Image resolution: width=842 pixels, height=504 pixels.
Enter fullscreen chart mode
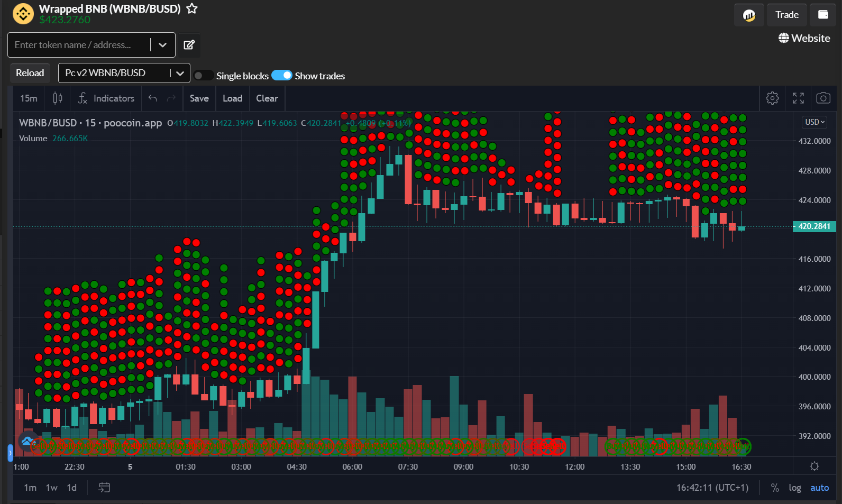pos(798,98)
